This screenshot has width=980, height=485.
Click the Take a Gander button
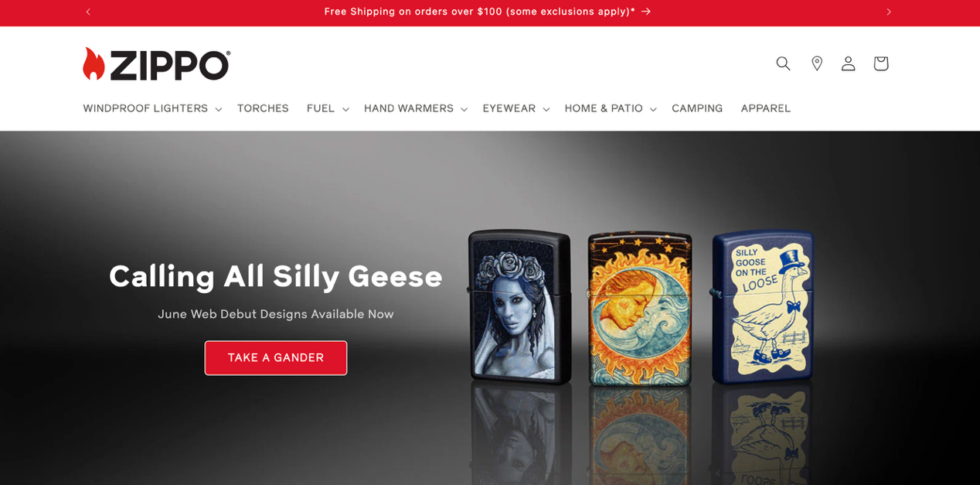pos(276,357)
